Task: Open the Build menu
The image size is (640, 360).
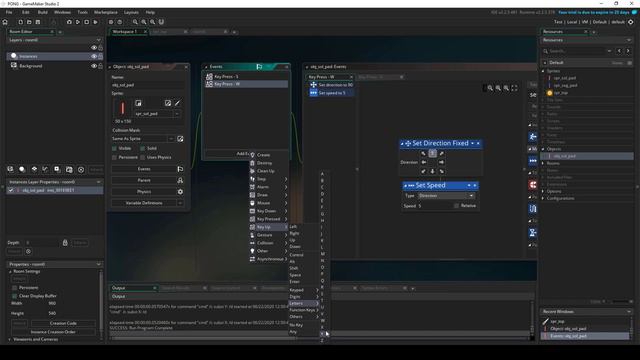Action: [x=42, y=12]
